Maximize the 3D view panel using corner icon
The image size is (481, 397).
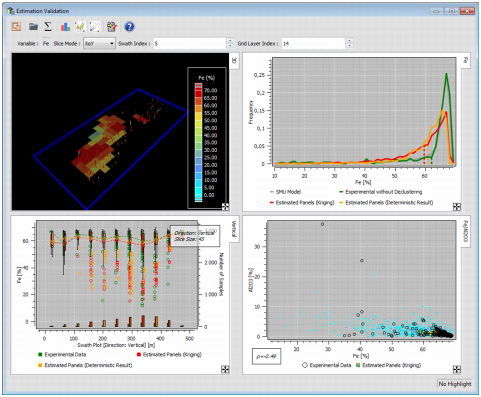(225, 207)
